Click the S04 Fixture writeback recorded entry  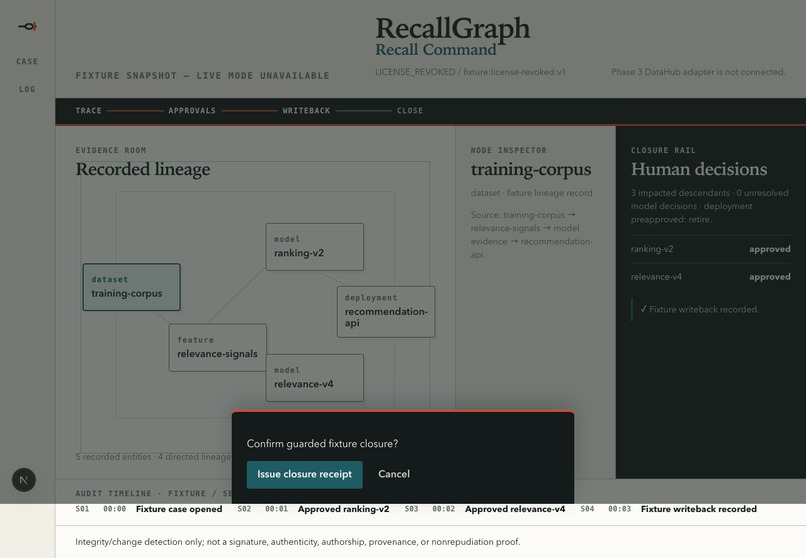point(669,509)
